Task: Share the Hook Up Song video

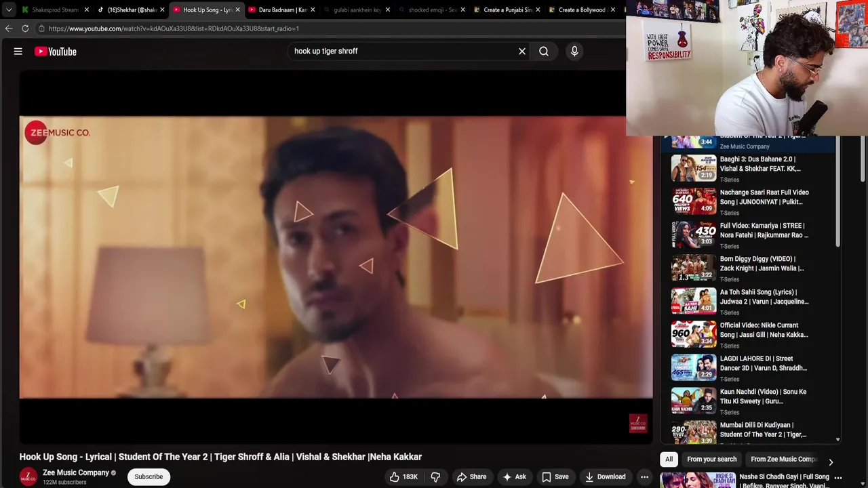Action: [471, 477]
